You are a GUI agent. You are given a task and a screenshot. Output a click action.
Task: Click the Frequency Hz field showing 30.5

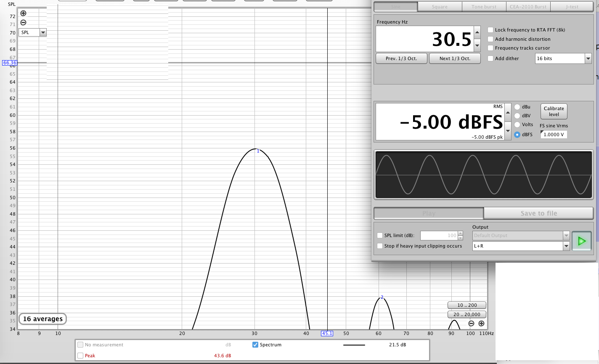pos(425,39)
